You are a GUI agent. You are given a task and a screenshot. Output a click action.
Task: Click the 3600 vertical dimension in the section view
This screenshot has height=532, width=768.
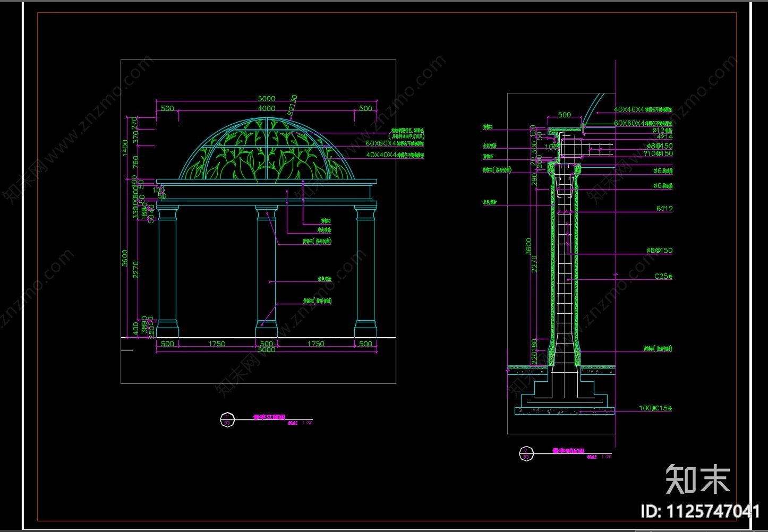[528, 247]
